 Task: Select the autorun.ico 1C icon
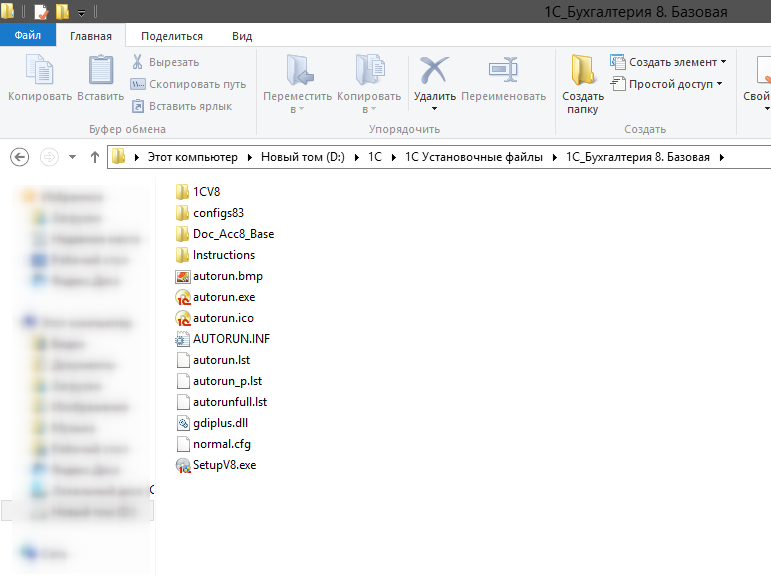pos(182,318)
